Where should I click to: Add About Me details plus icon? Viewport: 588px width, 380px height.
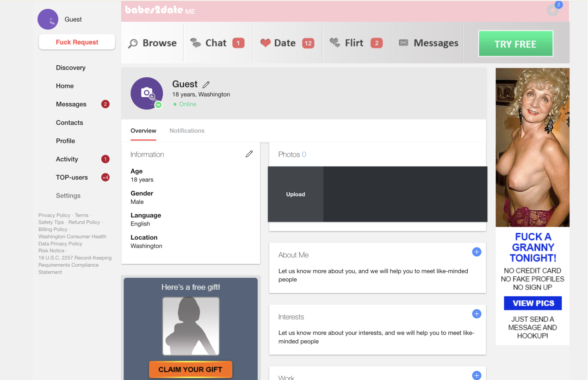pyautogui.click(x=477, y=252)
